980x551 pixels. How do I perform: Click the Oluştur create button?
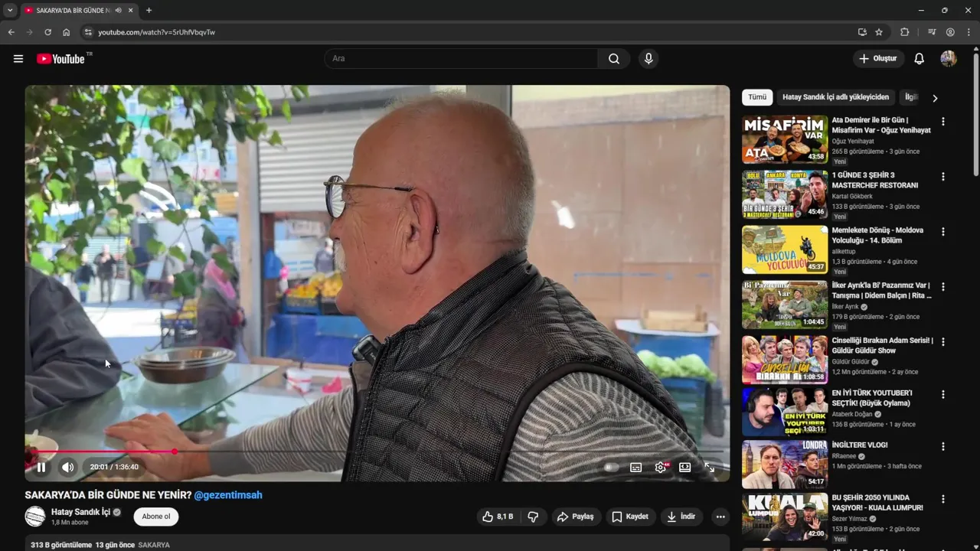tap(878, 59)
